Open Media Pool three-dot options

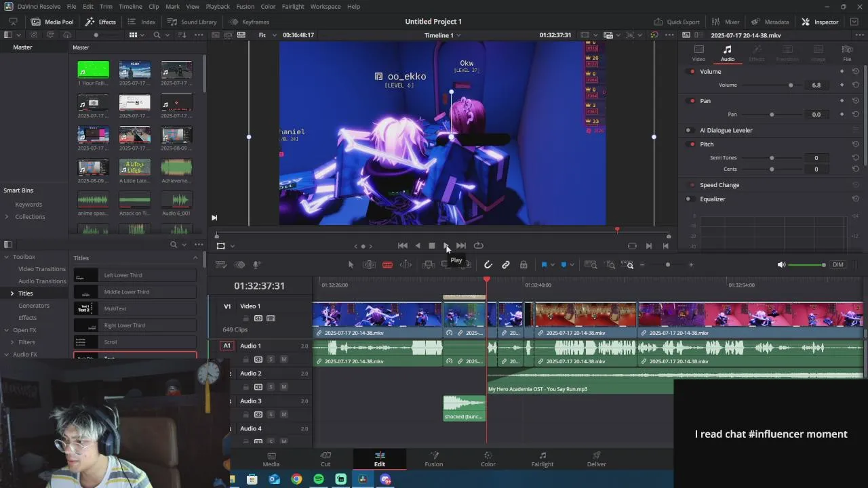click(x=199, y=35)
